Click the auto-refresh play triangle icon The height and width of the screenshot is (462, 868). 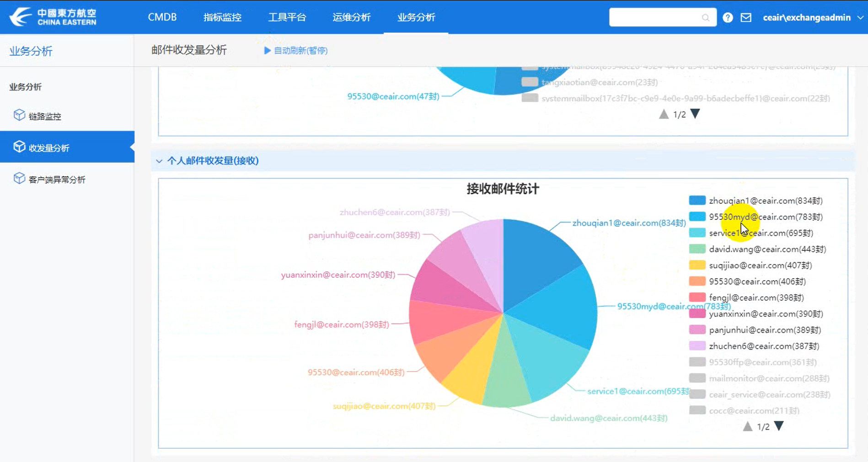coord(268,50)
